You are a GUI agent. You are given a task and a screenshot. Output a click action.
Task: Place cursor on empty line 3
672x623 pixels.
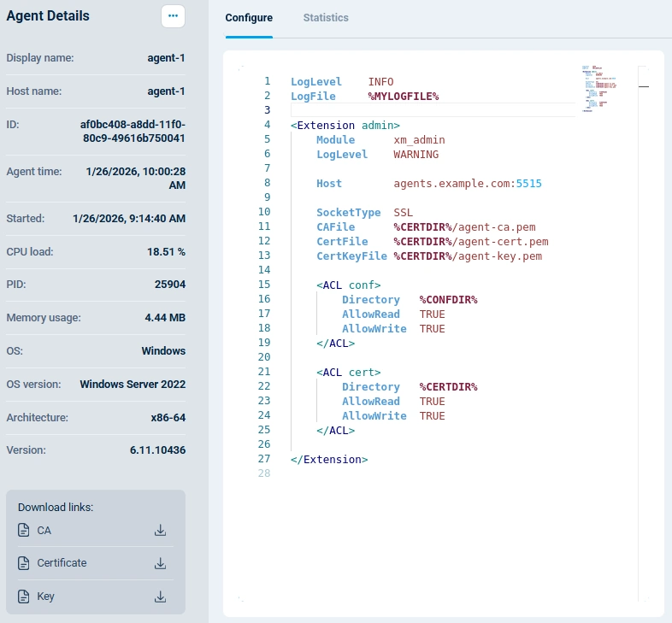tap(433, 110)
